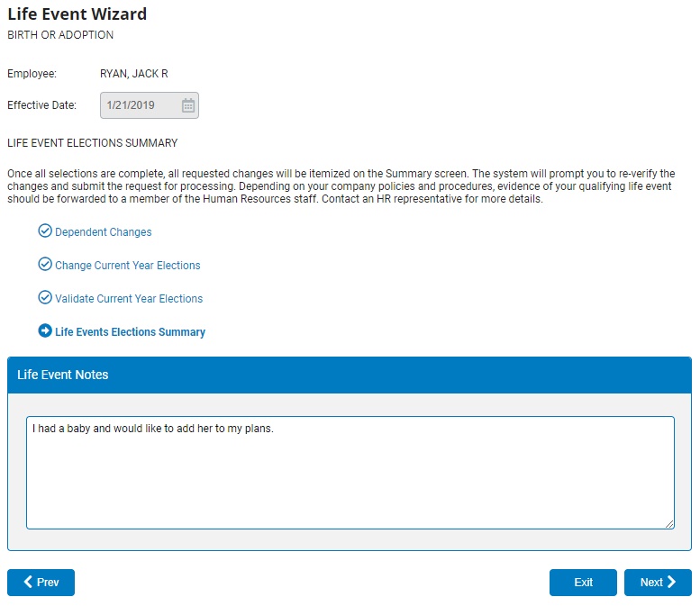Click the checkmark beside Validate Current Year Elections
This screenshot has height=606, width=700.
coord(45,298)
